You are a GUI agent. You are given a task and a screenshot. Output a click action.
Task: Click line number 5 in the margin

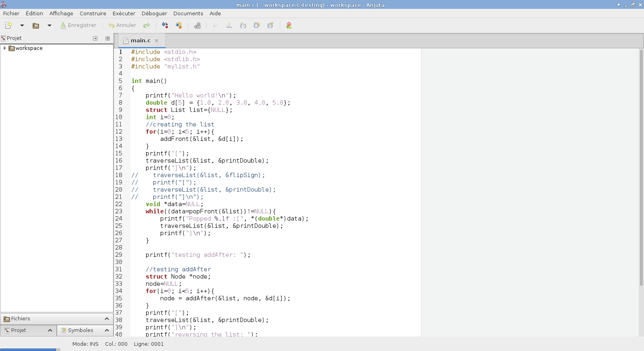click(120, 81)
